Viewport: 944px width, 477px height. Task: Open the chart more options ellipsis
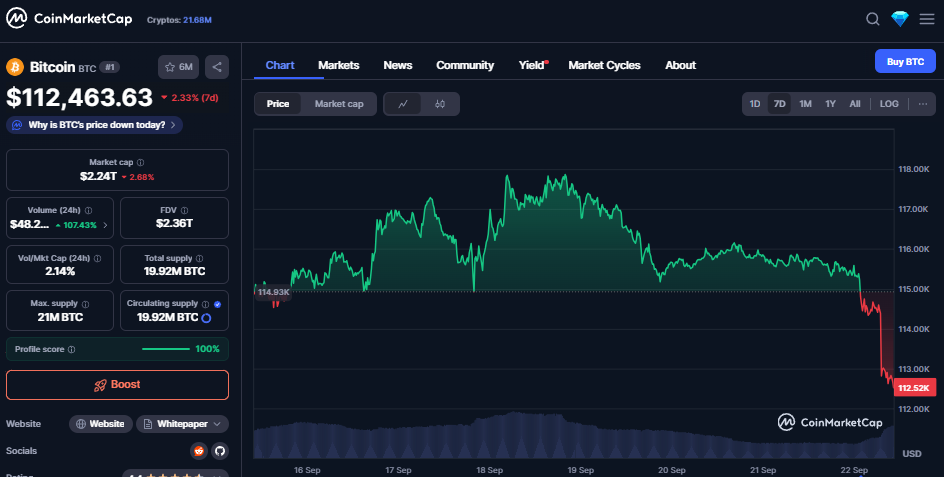[922, 104]
